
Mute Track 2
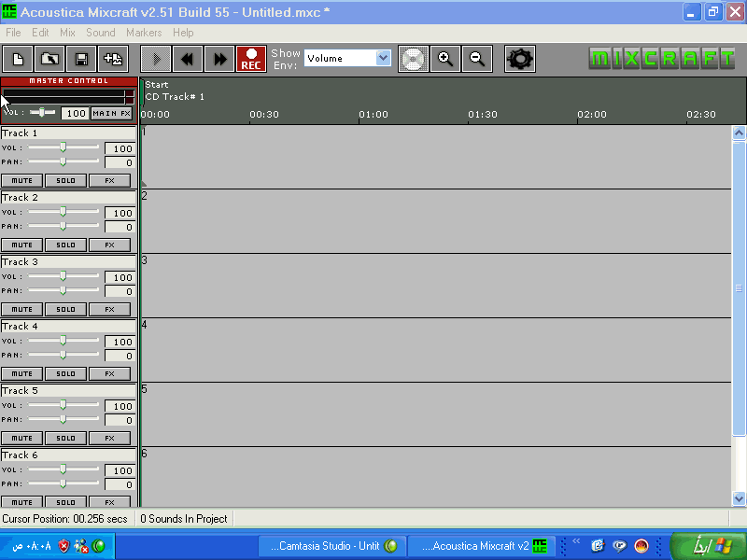click(21, 245)
